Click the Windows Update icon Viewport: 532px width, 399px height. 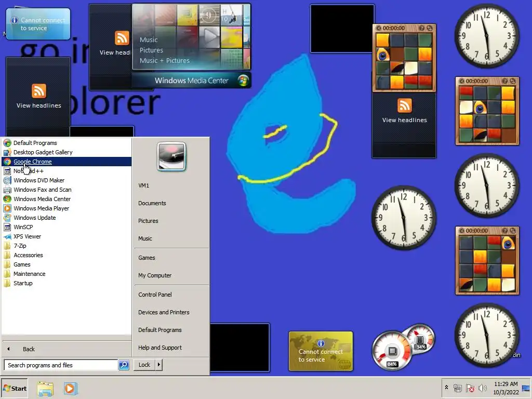coord(7,218)
